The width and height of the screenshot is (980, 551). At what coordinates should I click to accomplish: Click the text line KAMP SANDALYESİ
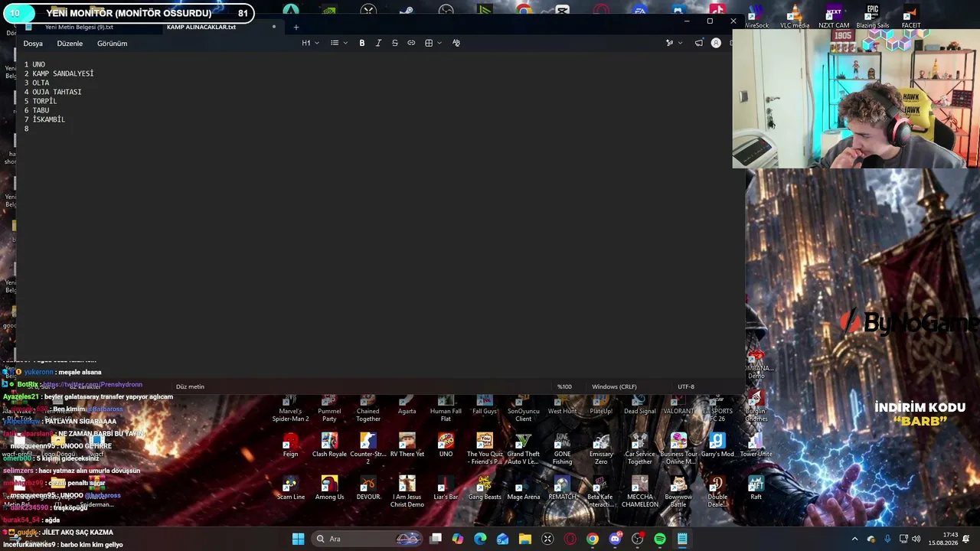[x=63, y=73]
